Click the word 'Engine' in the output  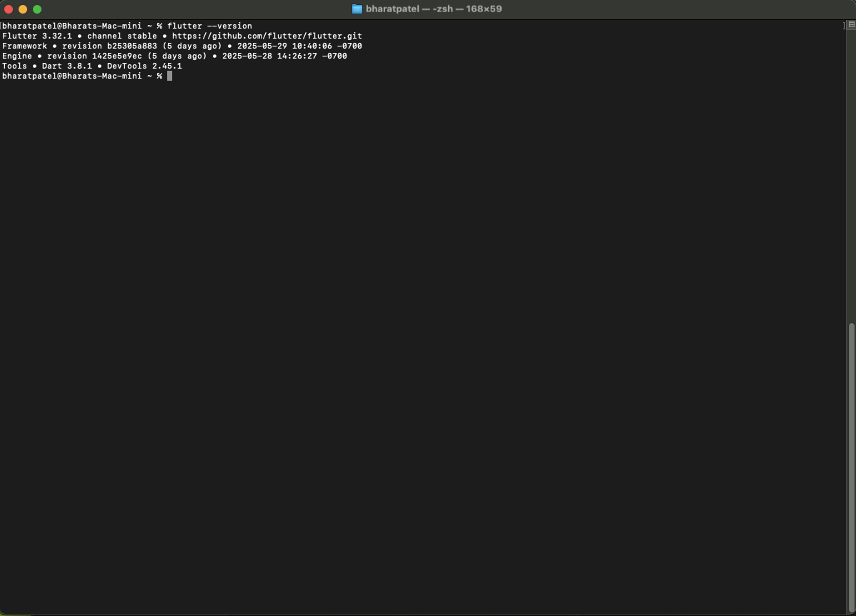tap(17, 56)
